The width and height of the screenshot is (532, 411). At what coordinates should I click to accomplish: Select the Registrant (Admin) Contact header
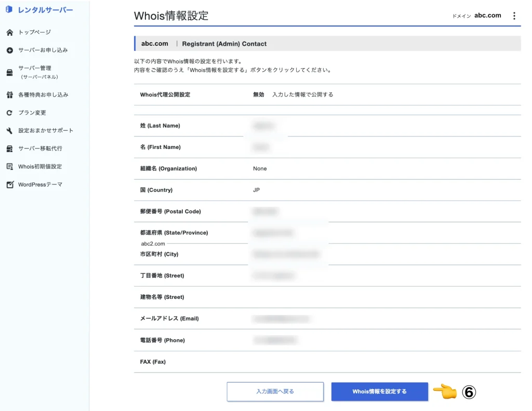click(x=224, y=44)
